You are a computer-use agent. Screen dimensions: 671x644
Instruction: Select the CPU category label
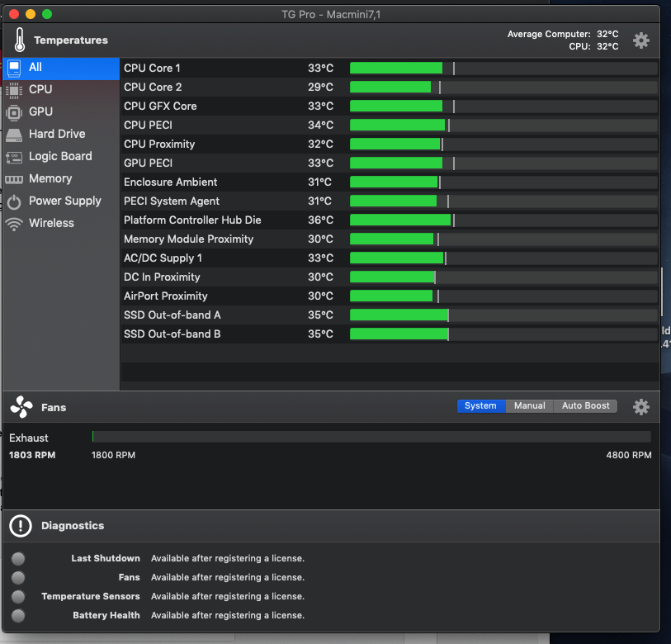tap(40, 89)
